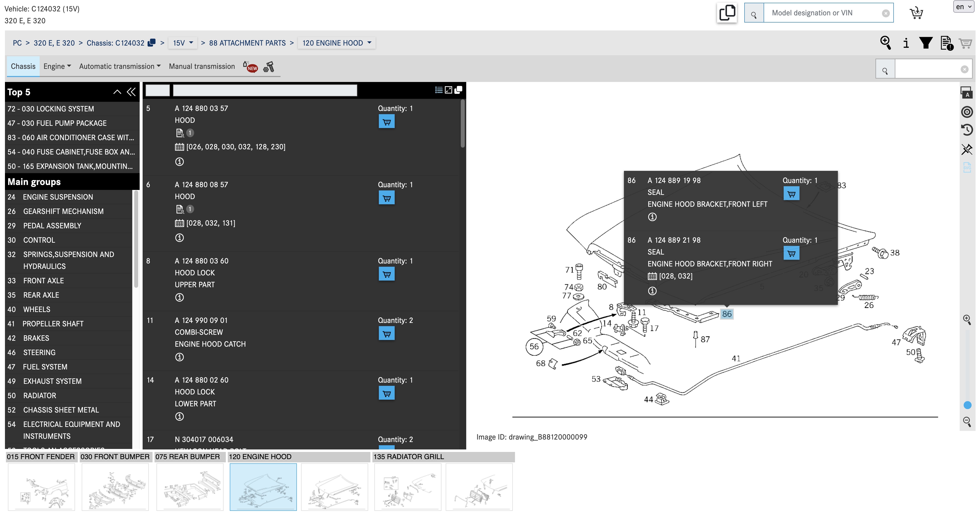
Task: Click callout number 86 in the drawing
Action: point(727,314)
